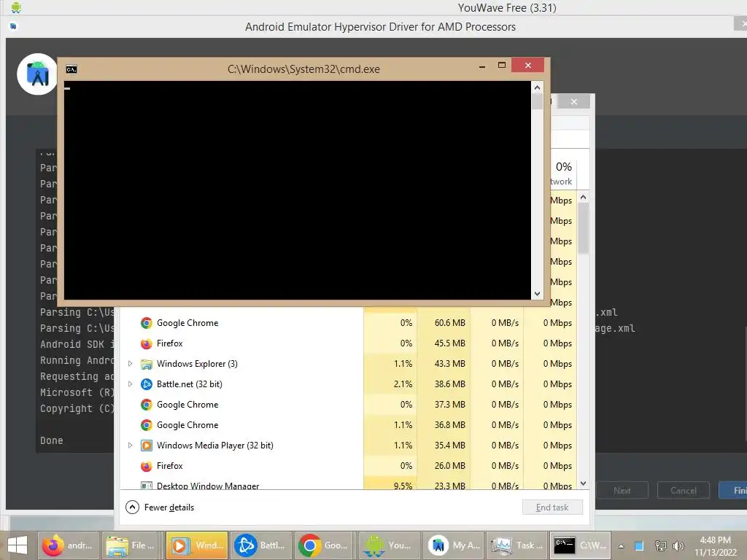Click Task Manager process list scroll-down arrow
The height and width of the screenshot is (560, 747).
point(583,483)
